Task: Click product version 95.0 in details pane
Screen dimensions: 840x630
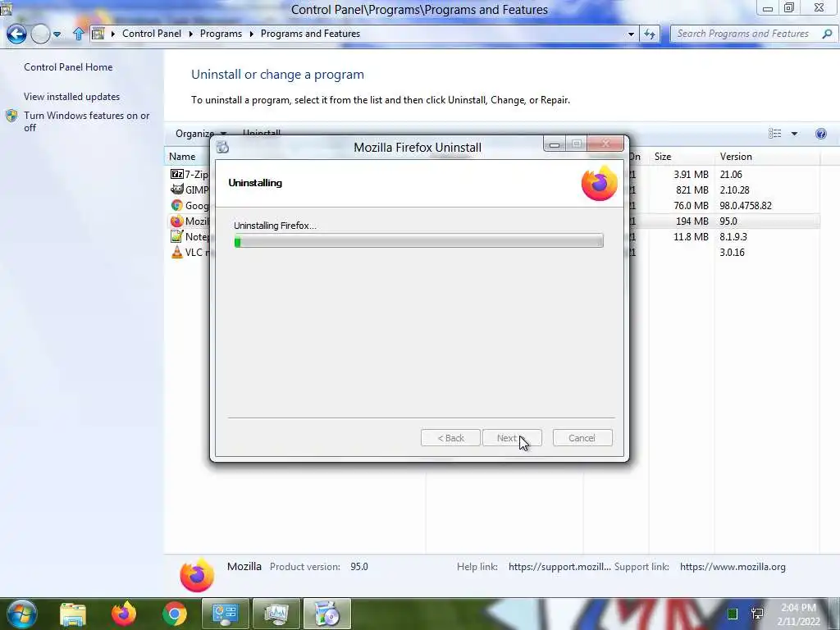Action: pyautogui.click(x=359, y=567)
